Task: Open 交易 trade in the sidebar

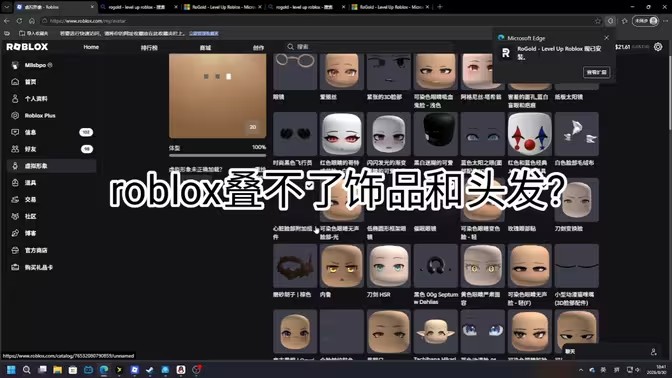Action: pos(51,199)
